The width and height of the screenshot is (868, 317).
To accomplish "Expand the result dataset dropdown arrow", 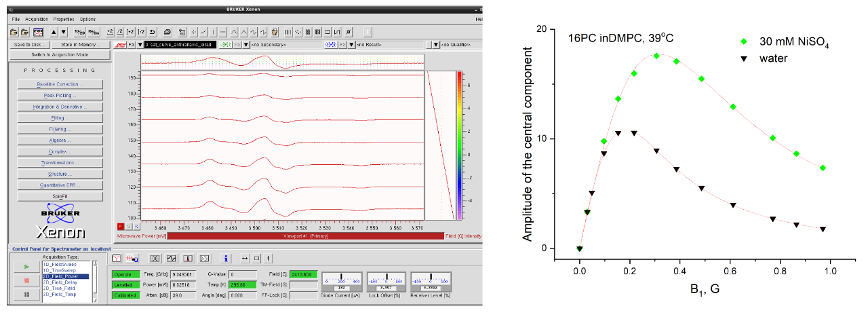I will (351, 45).
